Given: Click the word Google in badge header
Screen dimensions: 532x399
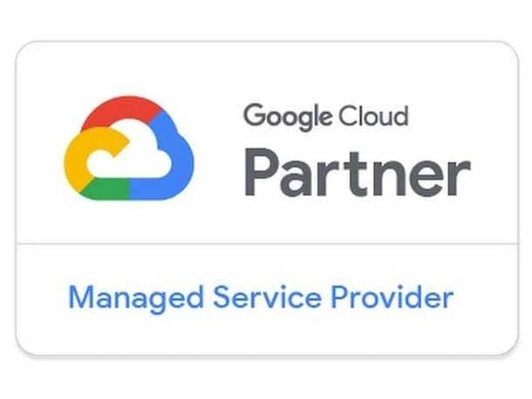Looking at the screenshot, I should coord(288,117).
